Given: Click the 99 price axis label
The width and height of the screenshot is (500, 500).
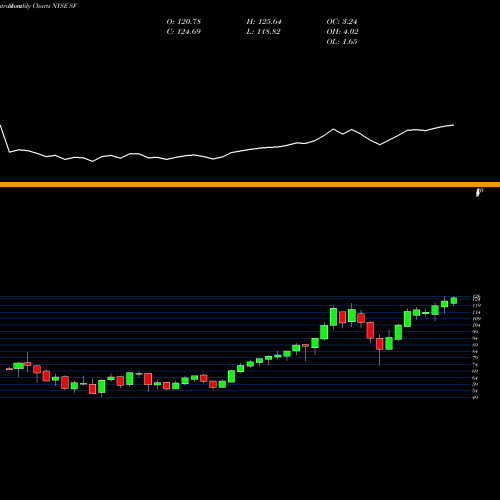Looking at the screenshot, I should 476,332.
